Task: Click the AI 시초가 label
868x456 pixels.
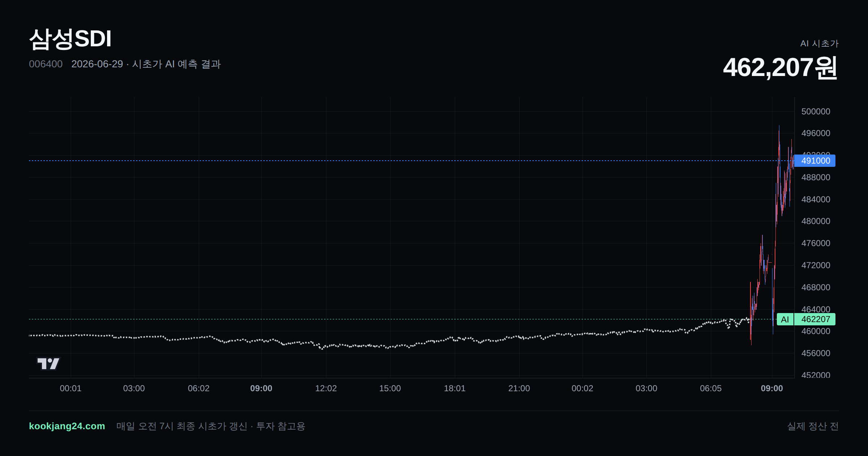Action: (819, 43)
